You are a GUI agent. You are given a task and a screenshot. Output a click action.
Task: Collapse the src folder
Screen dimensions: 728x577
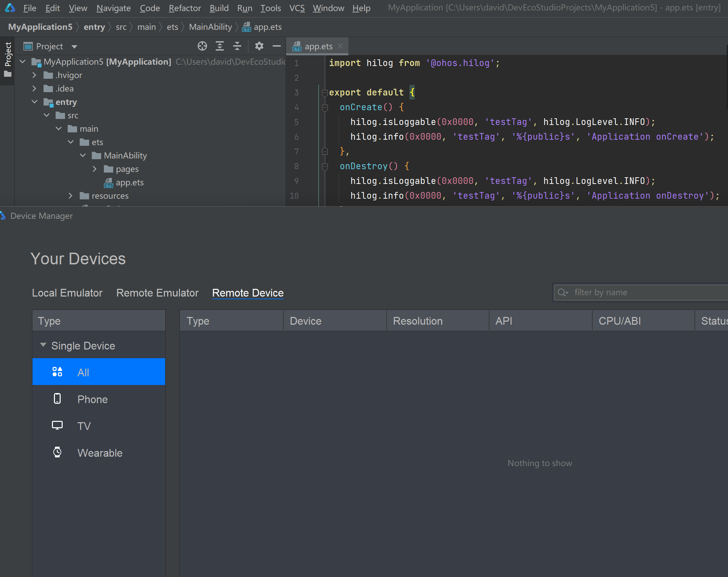pos(47,115)
